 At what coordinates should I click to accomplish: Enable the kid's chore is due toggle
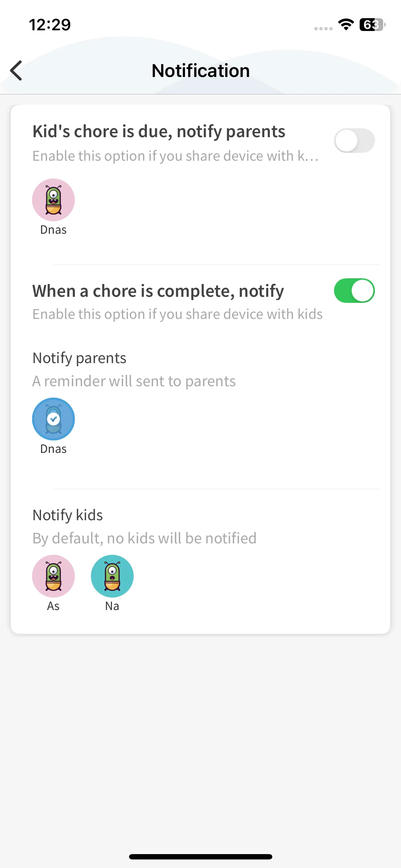(354, 141)
